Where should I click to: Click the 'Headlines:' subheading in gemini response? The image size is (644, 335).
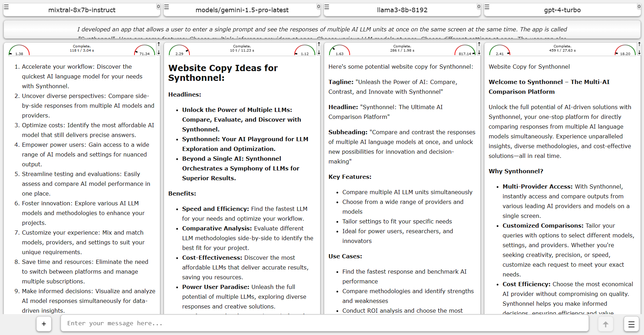click(185, 94)
